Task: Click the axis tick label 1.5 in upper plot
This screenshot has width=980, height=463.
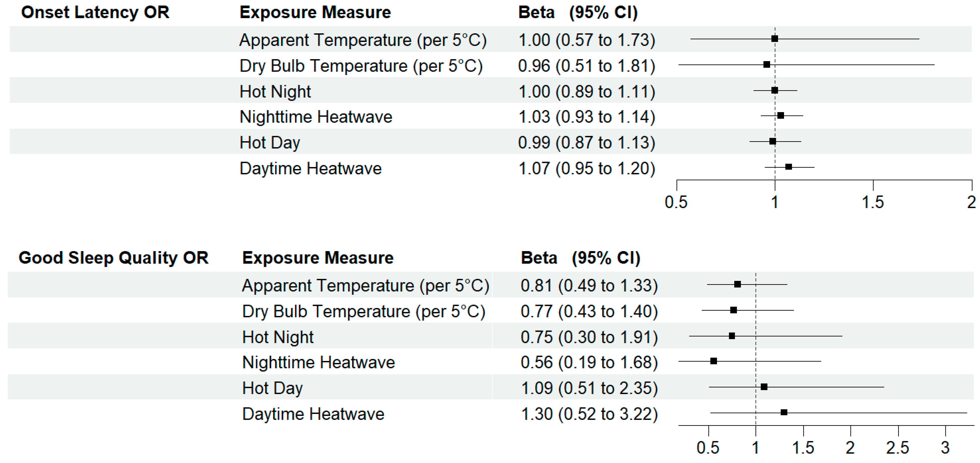Action: (873, 202)
